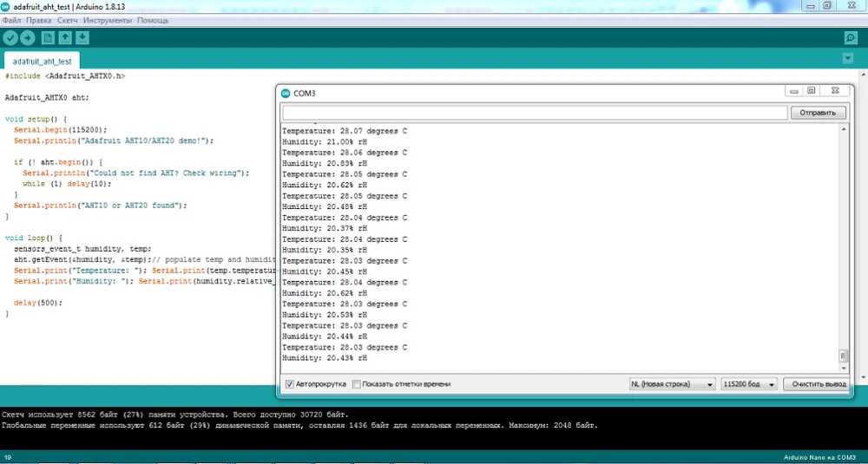
Task: Open the Serial Monitor magnifier icon
Action: coord(851,37)
